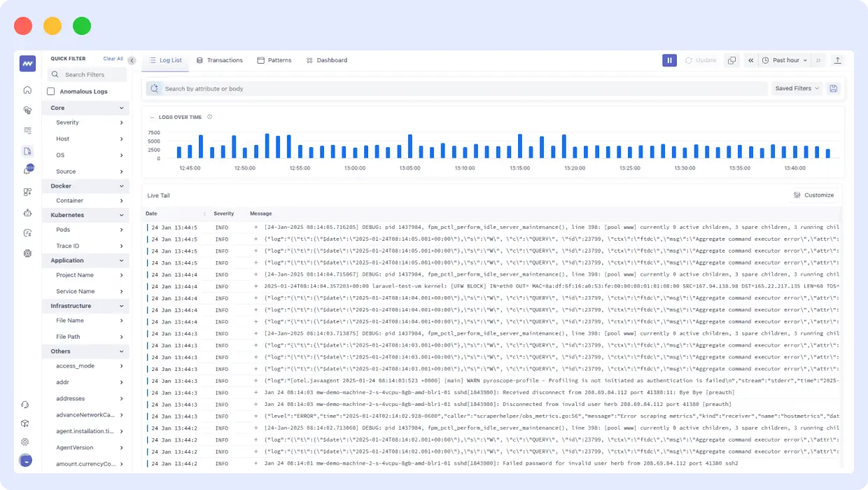Click the Update button
This screenshot has height=490, width=868.
[701, 60]
